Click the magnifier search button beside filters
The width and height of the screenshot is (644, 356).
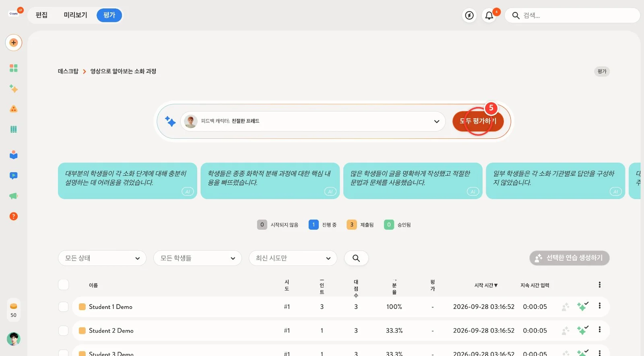[356, 258]
